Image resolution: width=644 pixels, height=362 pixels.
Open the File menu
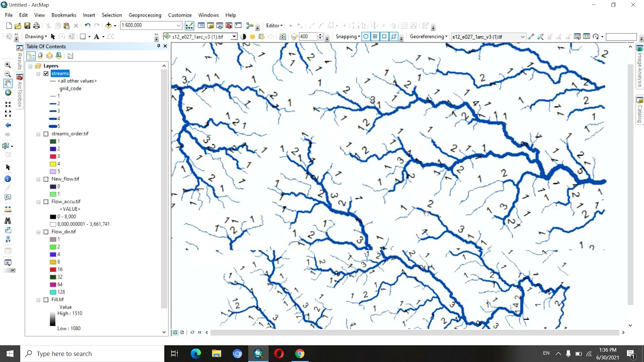9,15
